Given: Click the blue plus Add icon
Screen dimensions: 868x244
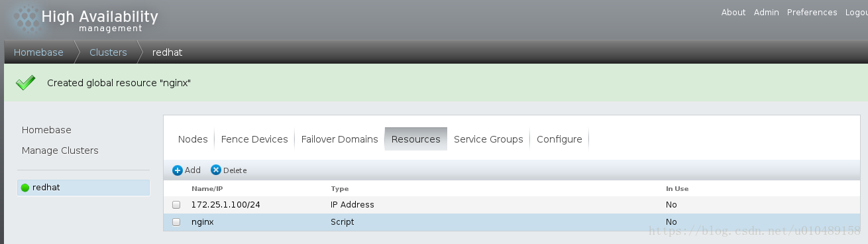Looking at the screenshot, I should pyautogui.click(x=177, y=170).
